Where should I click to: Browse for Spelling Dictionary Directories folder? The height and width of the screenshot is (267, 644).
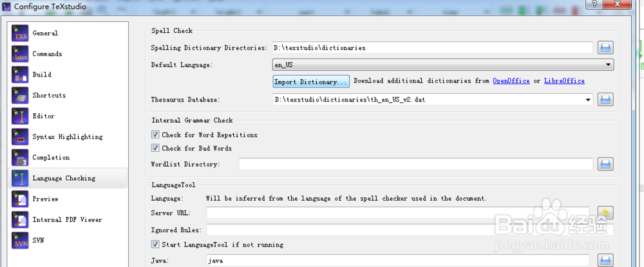point(605,48)
